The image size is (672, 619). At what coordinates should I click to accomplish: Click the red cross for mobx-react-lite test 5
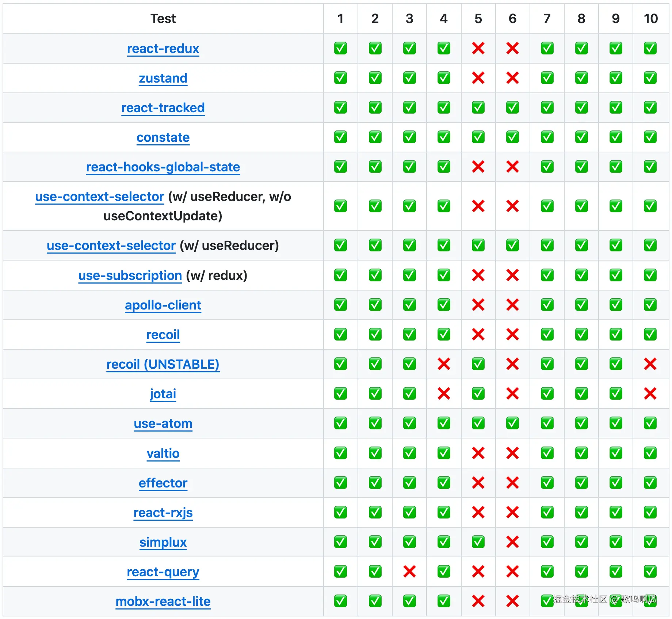point(478,601)
